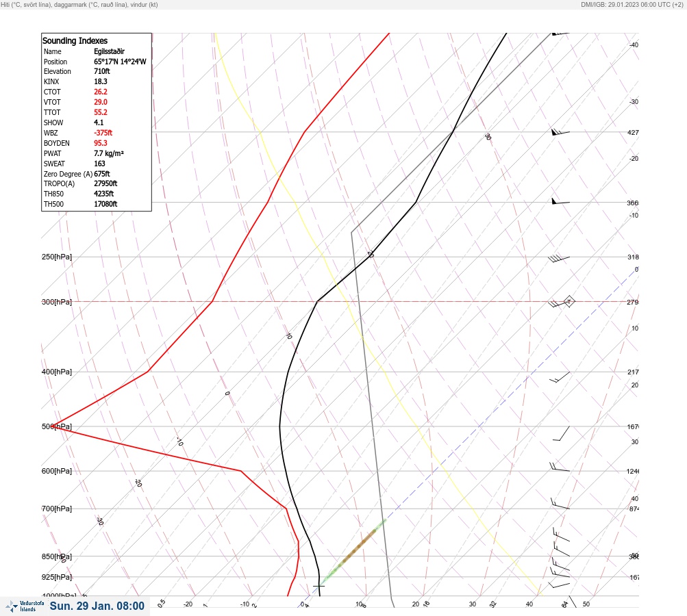Click the '250[hPa]' pressure label
Viewport: 687px width, 616px height.
point(57,257)
